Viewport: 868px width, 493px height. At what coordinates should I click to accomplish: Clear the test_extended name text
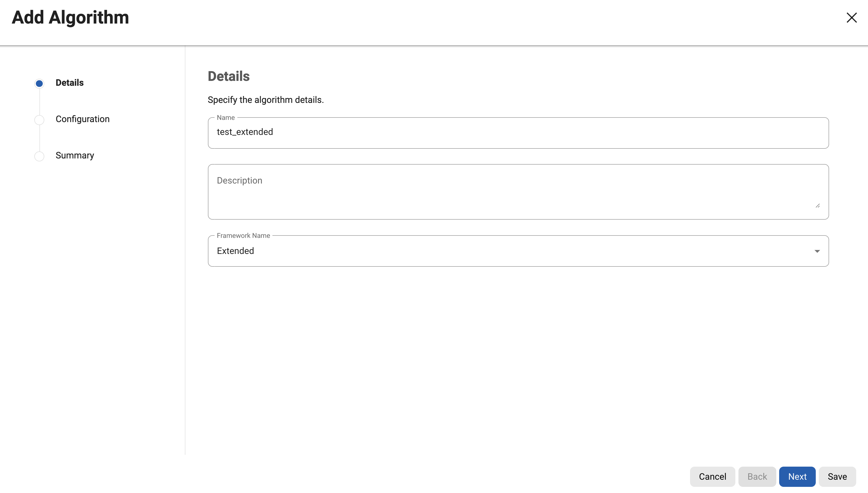[245, 132]
